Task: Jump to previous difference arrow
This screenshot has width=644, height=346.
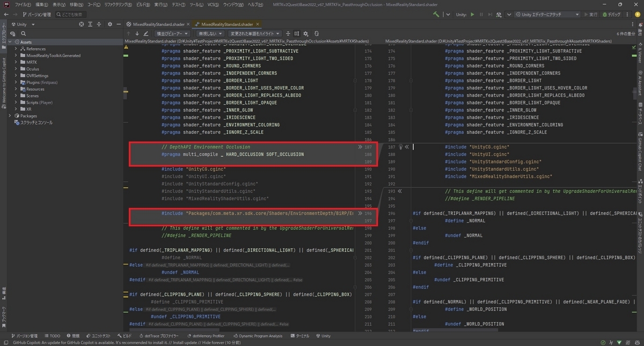Action: pos(129,33)
